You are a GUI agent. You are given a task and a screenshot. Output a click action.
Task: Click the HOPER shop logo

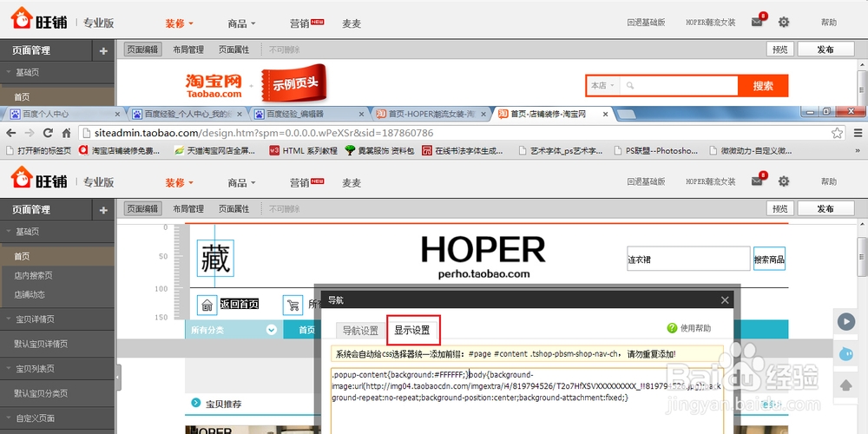tap(483, 250)
